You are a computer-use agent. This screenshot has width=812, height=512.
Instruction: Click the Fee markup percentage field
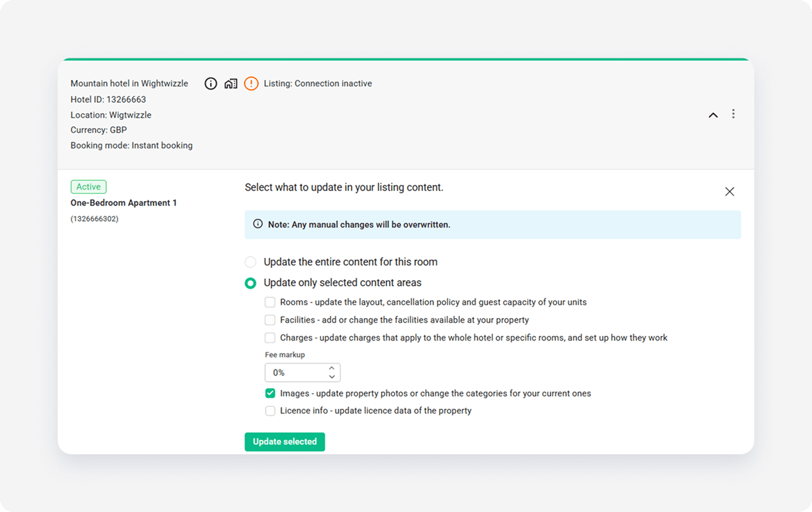pyautogui.click(x=302, y=373)
